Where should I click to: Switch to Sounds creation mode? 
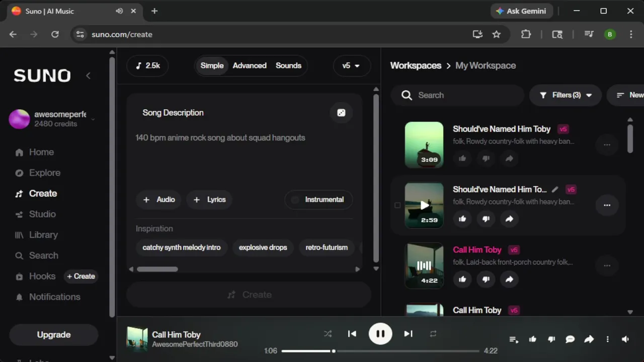(288, 66)
